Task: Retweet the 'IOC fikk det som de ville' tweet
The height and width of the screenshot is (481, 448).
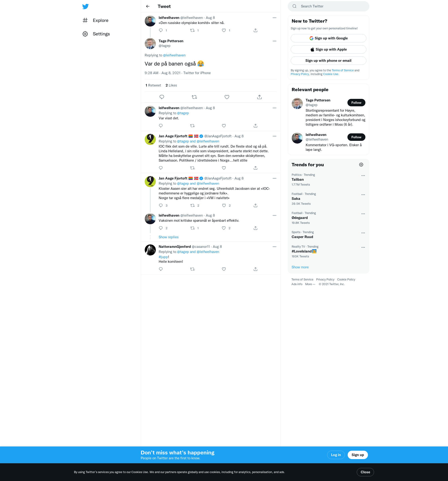Action: [192, 168]
